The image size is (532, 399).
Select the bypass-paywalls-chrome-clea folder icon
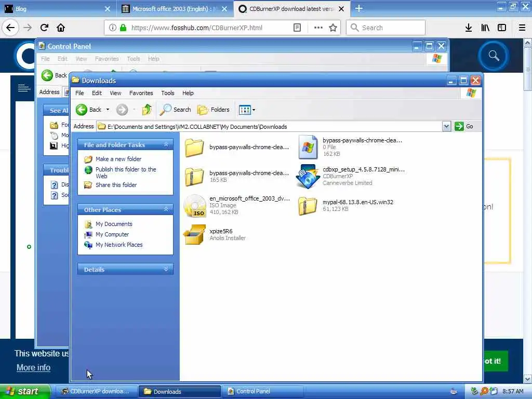coord(194,147)
